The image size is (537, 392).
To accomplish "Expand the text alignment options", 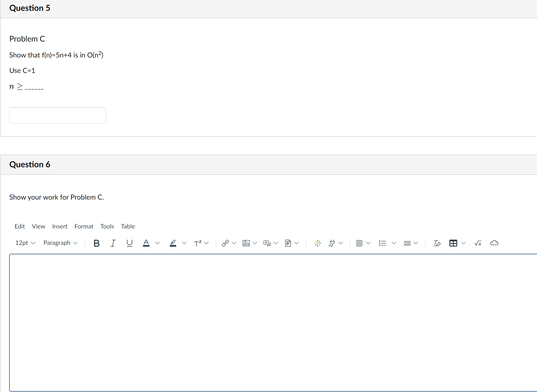I will point(368,243).
